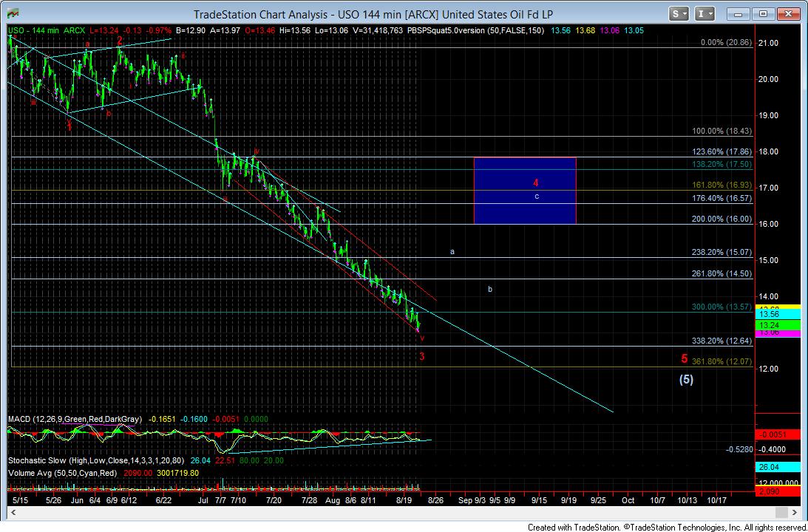This screenshot has height=532, width=808.
Task: Click the red -0.0051 MACD marker
Action: click(778, 434)
